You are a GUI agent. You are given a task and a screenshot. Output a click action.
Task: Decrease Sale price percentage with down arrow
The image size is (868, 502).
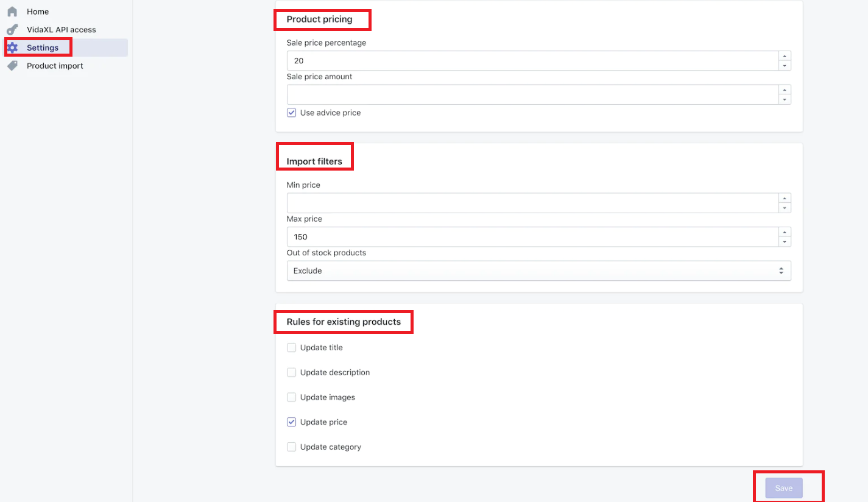point(785,66)
